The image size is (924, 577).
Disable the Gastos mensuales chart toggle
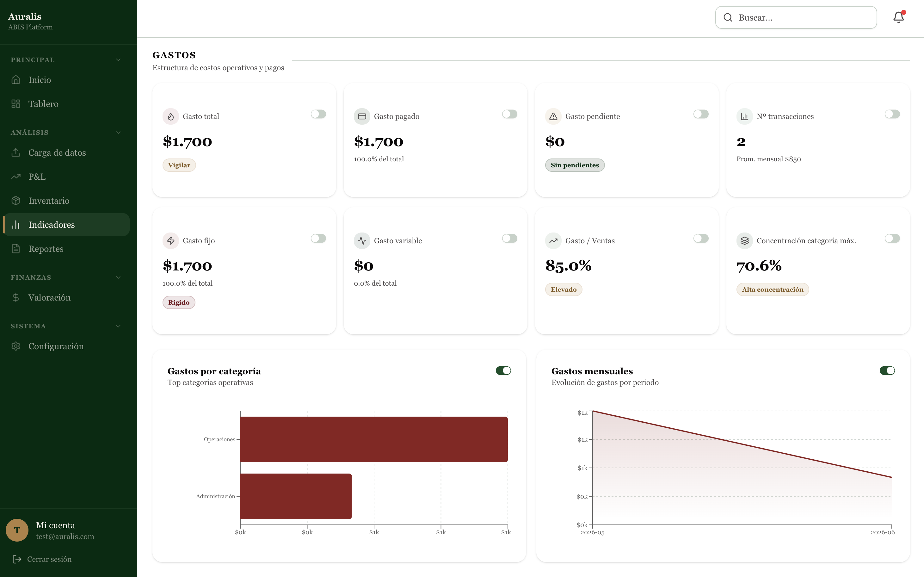(x=887, y=370)
